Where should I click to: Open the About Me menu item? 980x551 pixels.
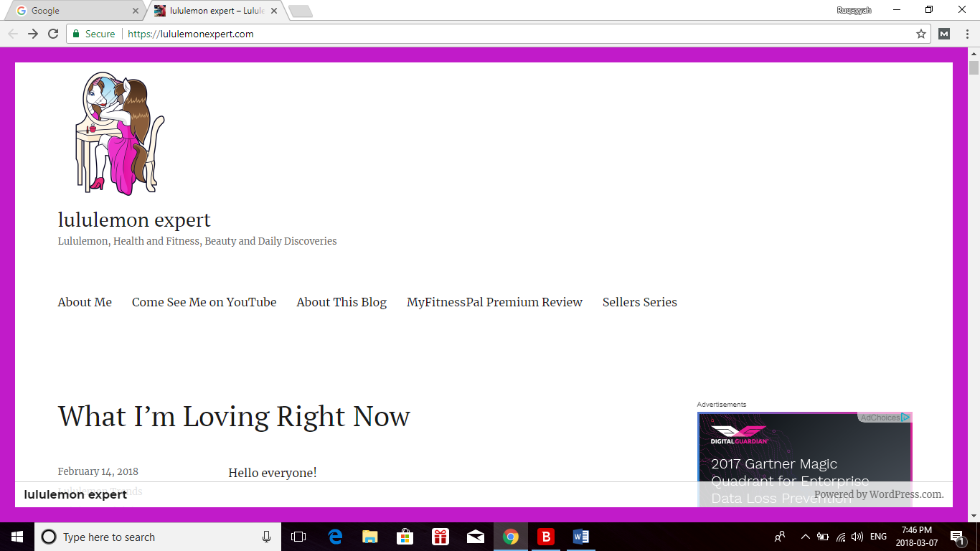click(85, 302)
